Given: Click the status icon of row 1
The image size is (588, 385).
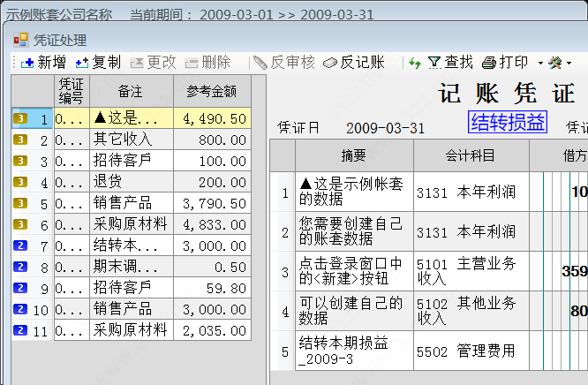Looking at the screenshot, I should tap(20, 118).
